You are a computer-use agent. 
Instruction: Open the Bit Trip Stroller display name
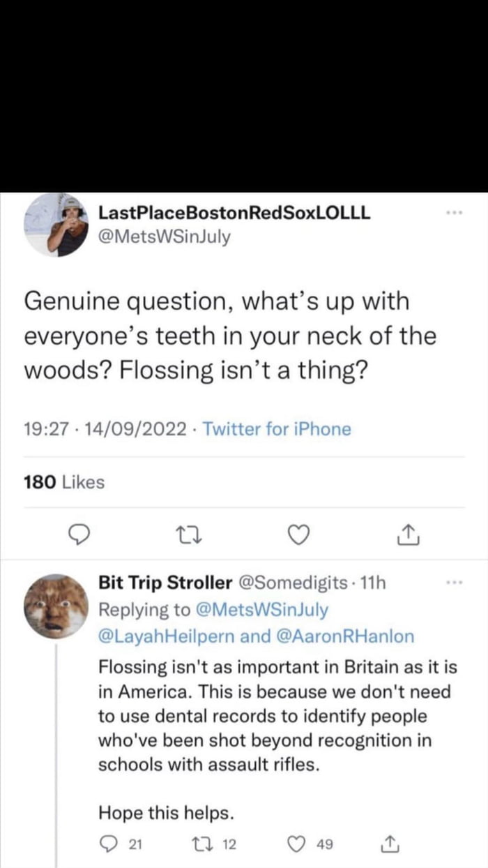[165, 583]
